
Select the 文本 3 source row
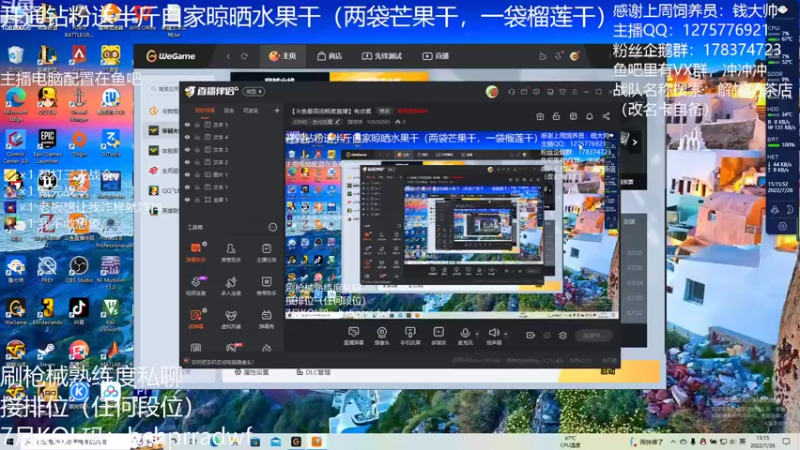click(232, 149)
